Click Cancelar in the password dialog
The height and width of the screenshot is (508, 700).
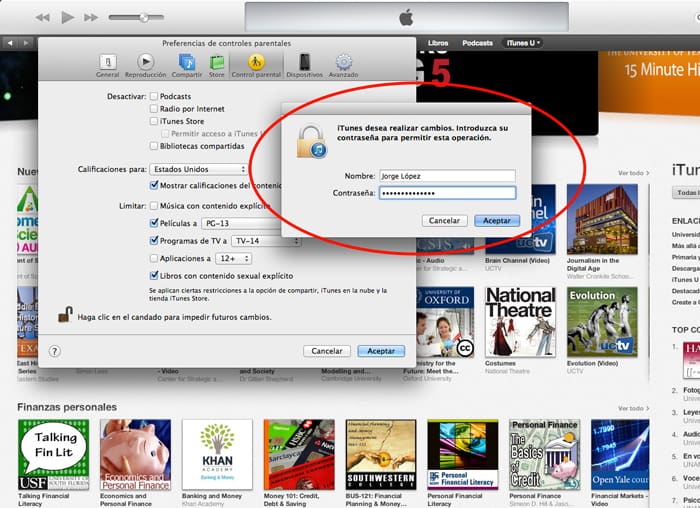point(444,221)
